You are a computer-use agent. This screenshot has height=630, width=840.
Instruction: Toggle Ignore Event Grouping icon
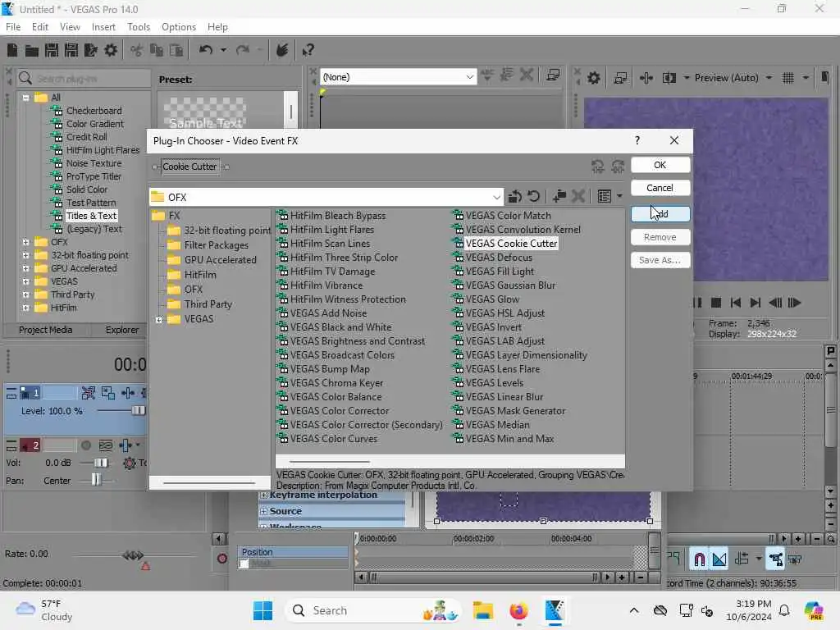[795, 559]
